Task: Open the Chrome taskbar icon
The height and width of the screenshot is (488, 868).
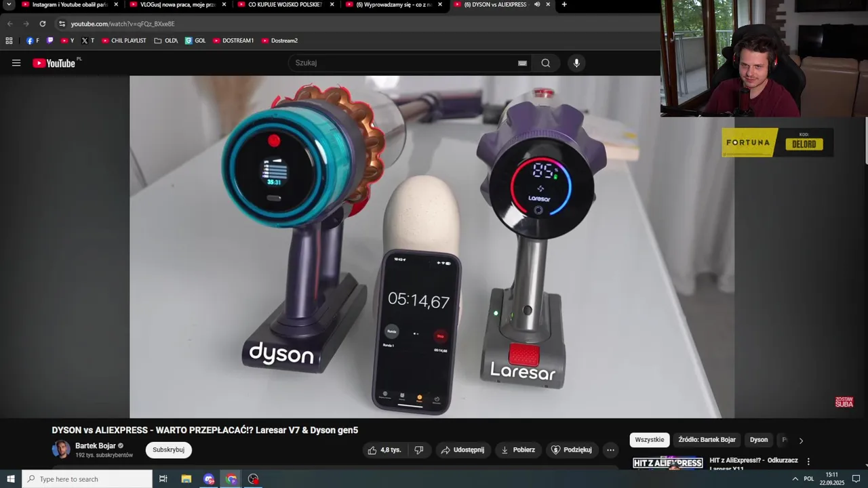Action: point(231,479)
